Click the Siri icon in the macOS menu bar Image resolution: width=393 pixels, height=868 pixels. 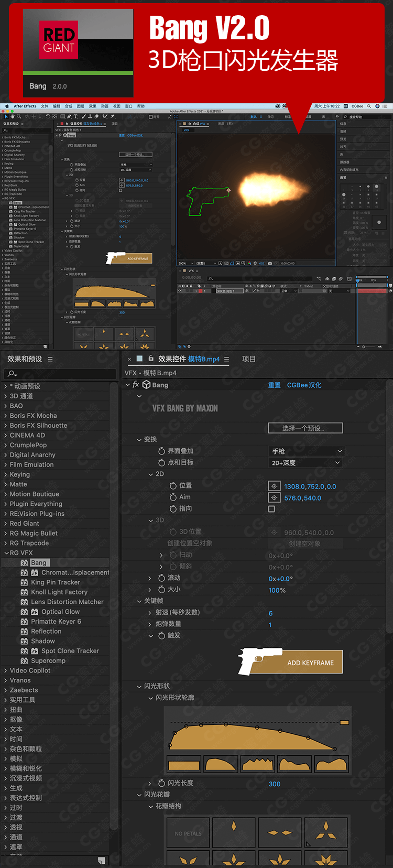[x=377, y=106]
